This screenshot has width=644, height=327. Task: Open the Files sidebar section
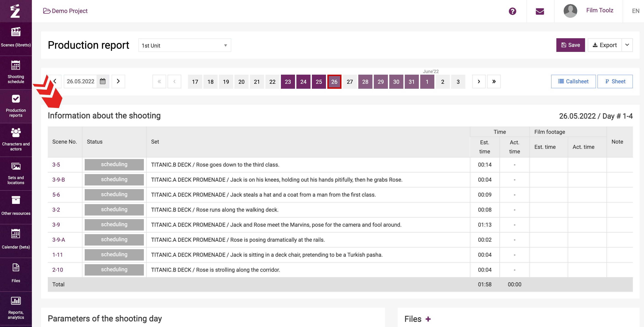(x=16, y=274)
